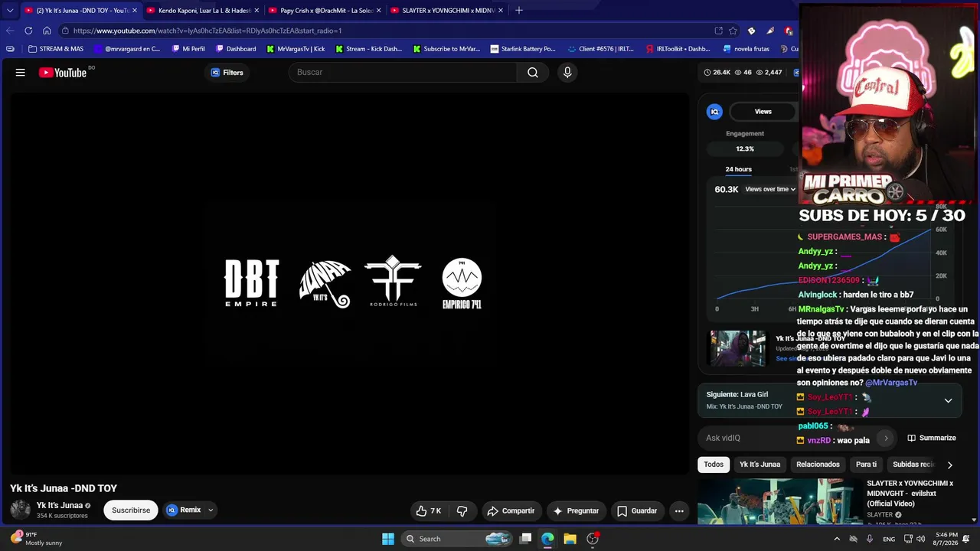Open the Task View taskbar icon
The image size is (980, 551).
pyautogui.click(x=525, y=539)
